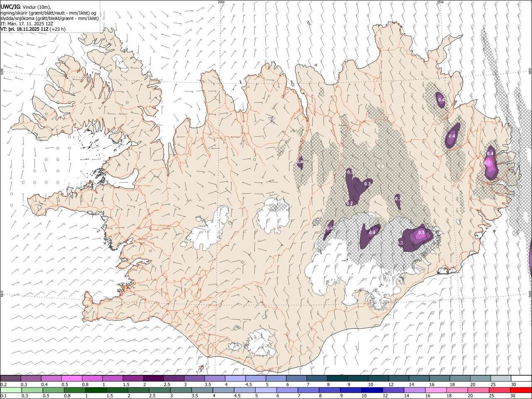Pick the upper-row 0.2 dark mauve swatch
Screen dimensions: 532x399
click(x=10, y=379)
